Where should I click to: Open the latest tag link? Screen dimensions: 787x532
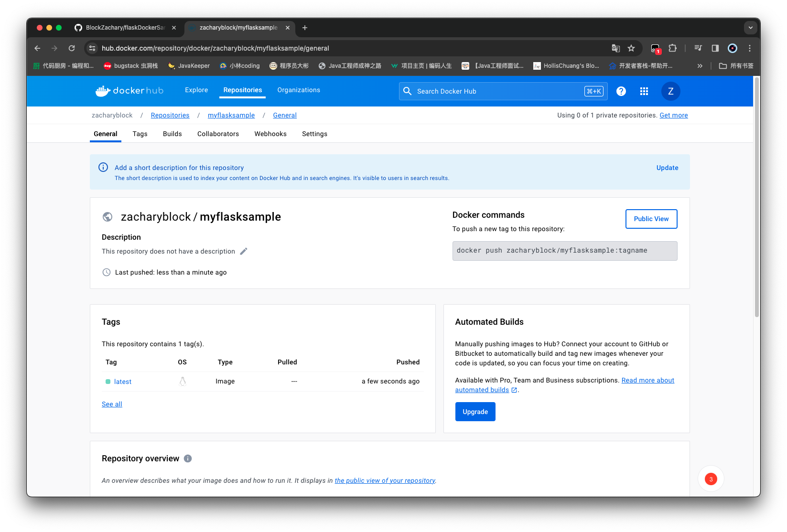point(122,382)
